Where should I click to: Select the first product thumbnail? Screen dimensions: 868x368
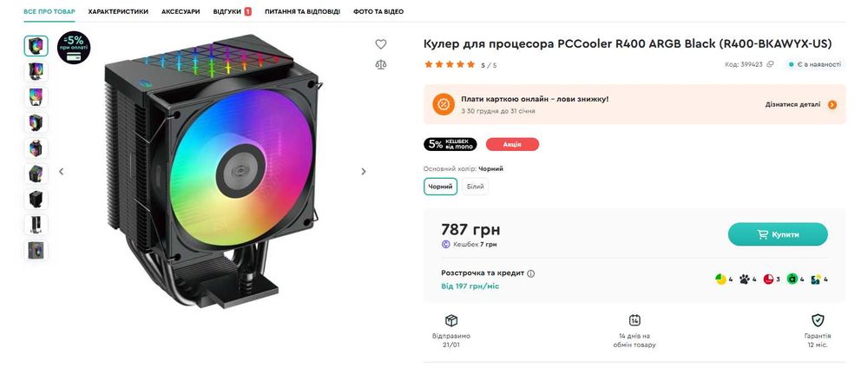36,45
